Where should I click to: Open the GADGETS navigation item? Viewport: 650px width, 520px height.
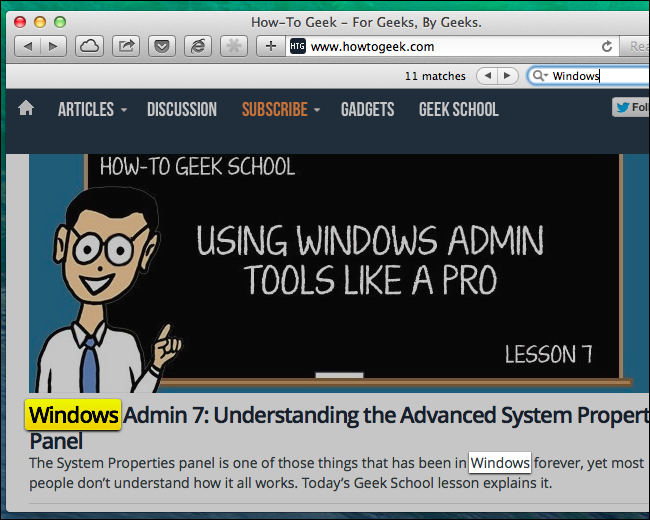point(368,109)
